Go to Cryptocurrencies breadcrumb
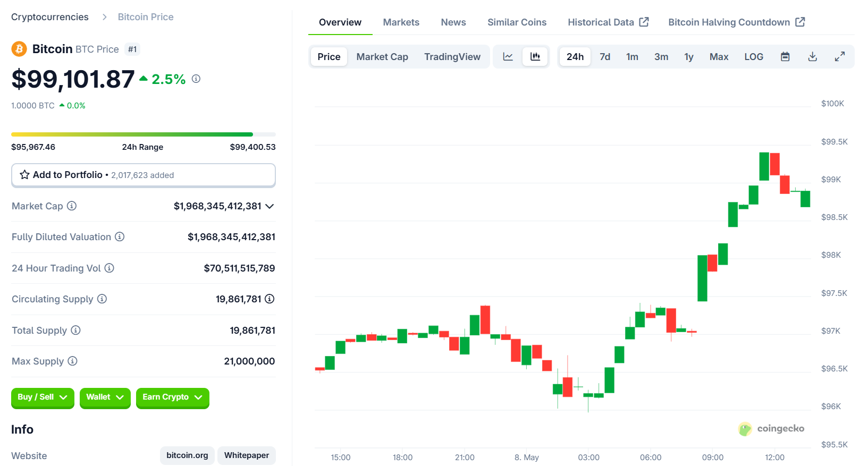The width and height of the screenshot is (868, 466). [50, 17]
